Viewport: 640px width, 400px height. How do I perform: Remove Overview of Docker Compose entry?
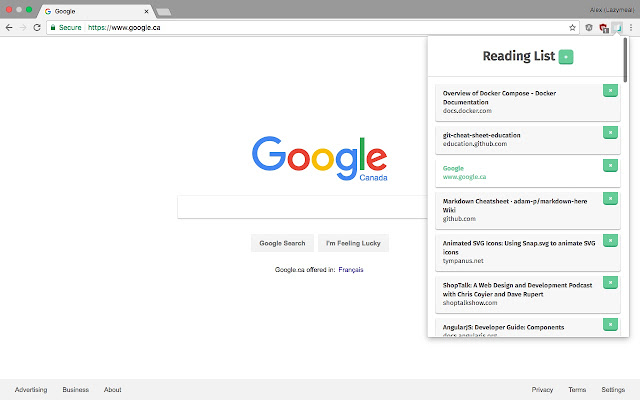610,91
